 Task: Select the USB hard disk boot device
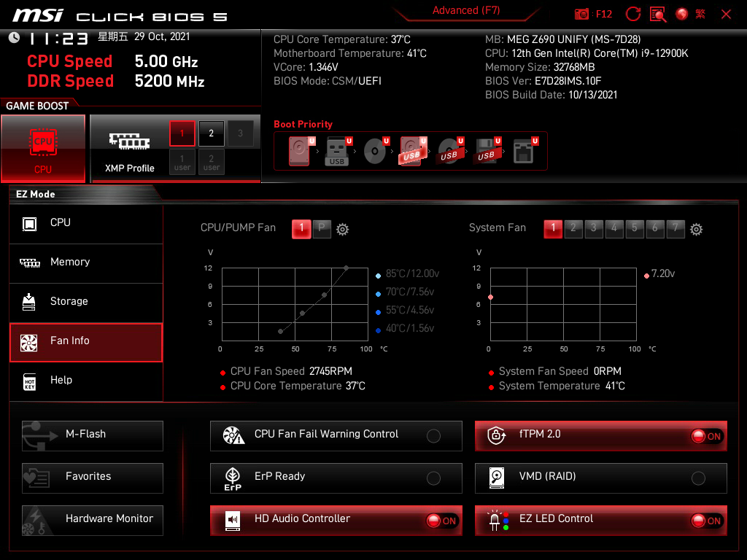click(412, 151)
